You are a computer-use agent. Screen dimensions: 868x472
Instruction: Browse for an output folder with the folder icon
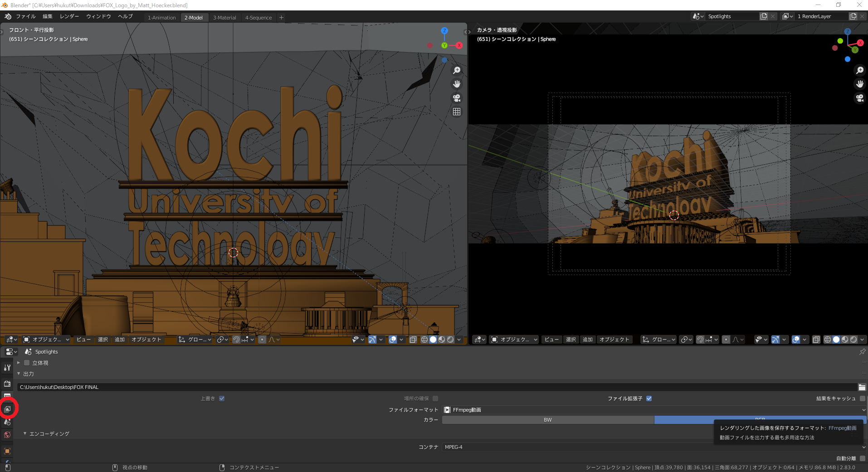coord(862,387)
